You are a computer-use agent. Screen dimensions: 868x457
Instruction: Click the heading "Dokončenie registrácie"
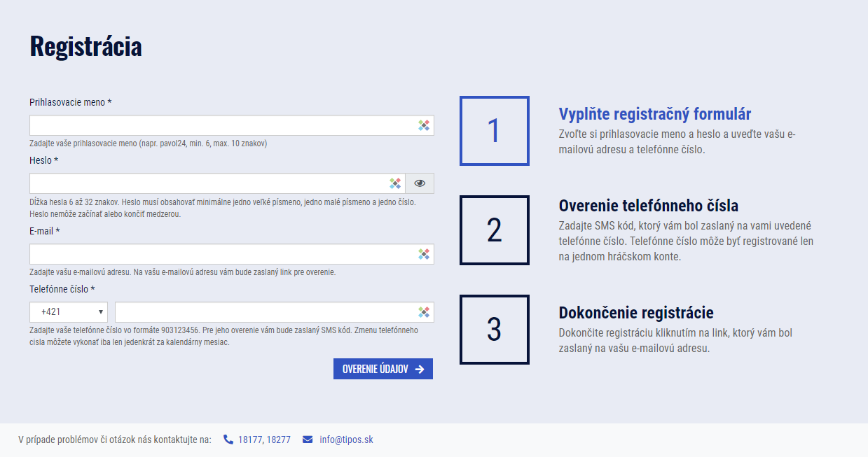tap(636, 313)
